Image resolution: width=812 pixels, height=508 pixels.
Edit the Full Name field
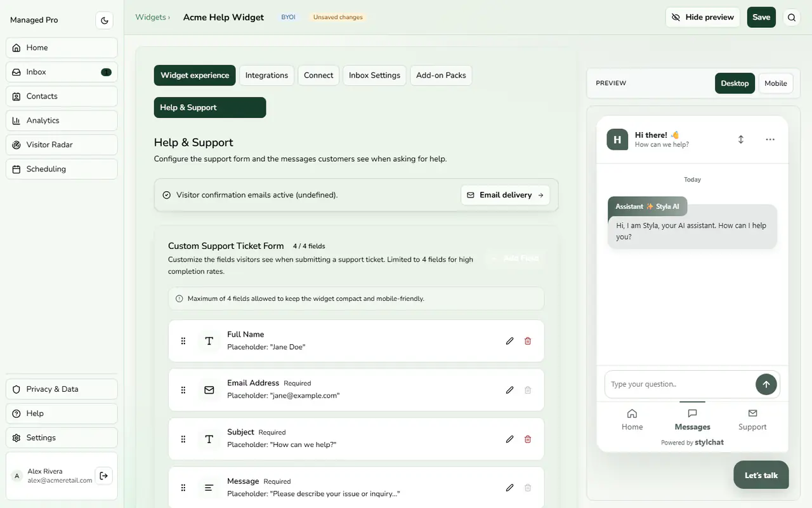509,341
